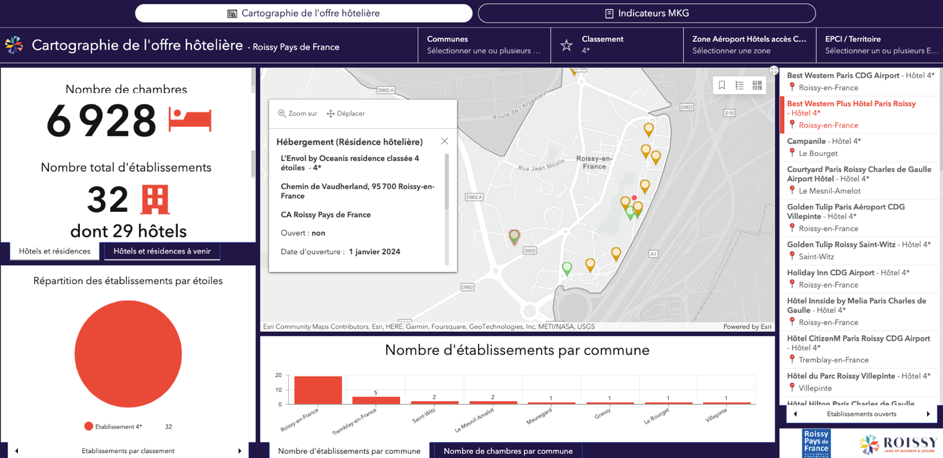Click the red building icon beside 32
This screenshot has width=943, height=458.
155,200
